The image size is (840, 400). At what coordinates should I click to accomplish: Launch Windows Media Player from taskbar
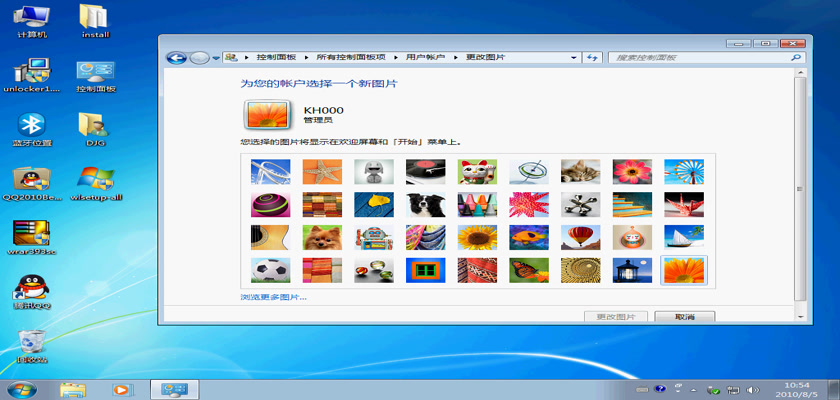121,389
